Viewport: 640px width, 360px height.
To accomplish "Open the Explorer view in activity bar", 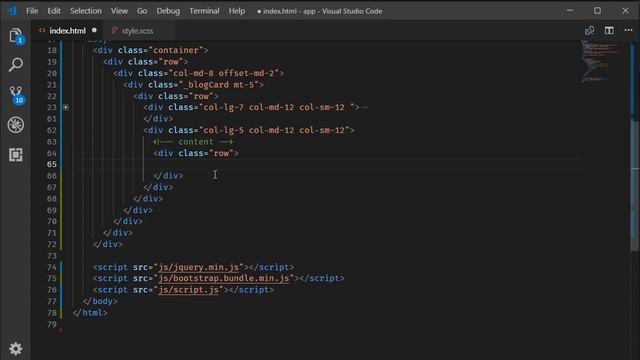I will click(x=16, y=36).
